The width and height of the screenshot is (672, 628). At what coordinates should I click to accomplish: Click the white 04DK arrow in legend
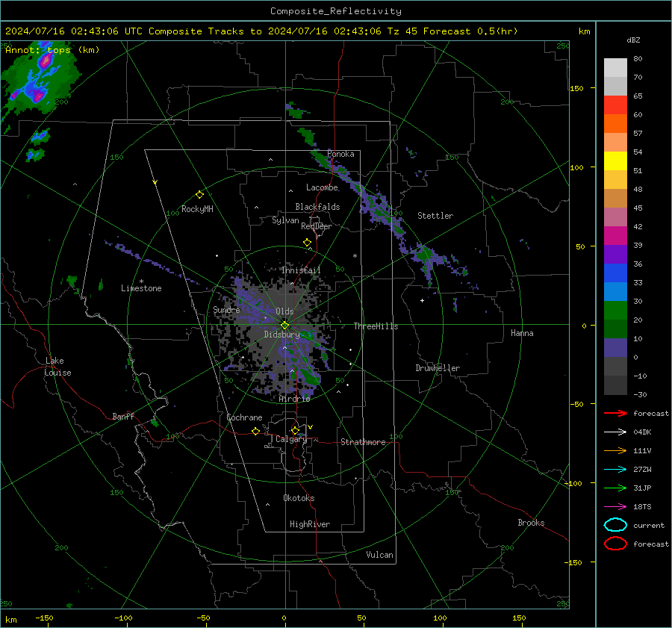(615, 432)
